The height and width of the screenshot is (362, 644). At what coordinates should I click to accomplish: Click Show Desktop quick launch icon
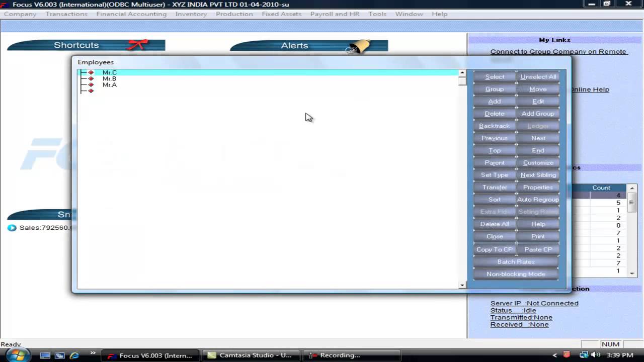tap(45, 355)
